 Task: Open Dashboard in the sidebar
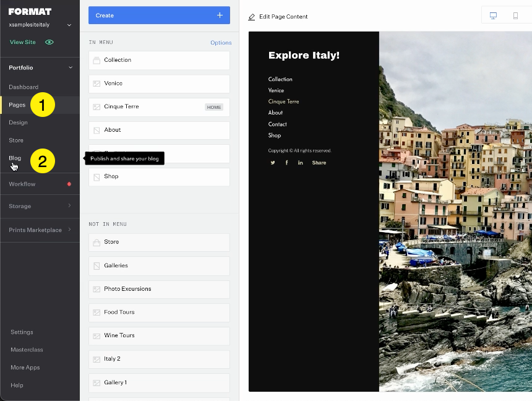(x=24, y=87)
